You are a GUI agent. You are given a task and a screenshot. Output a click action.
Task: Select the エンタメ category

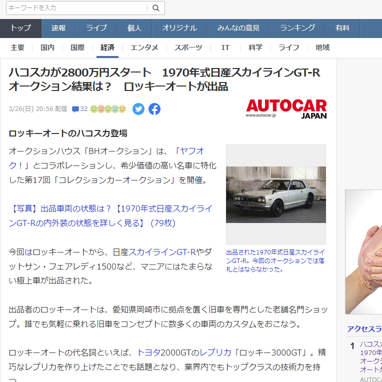[144, 48]
